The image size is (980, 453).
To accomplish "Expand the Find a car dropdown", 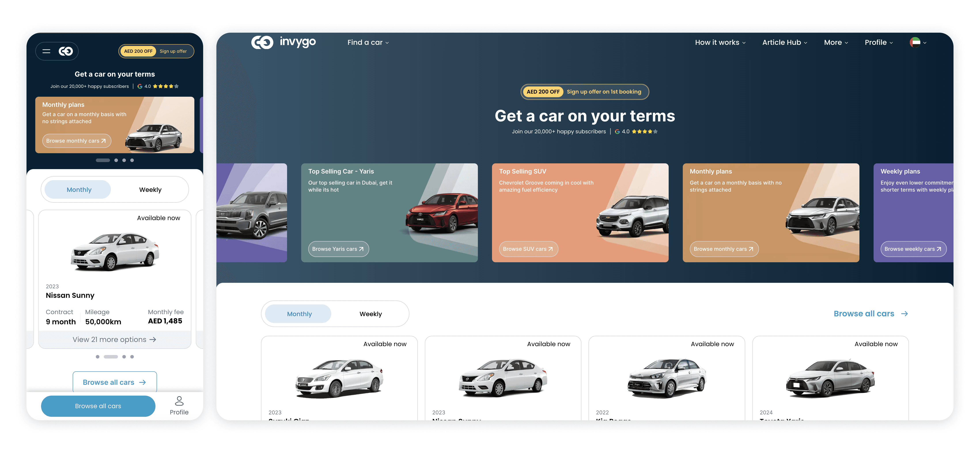I will (x=368, y=43).
